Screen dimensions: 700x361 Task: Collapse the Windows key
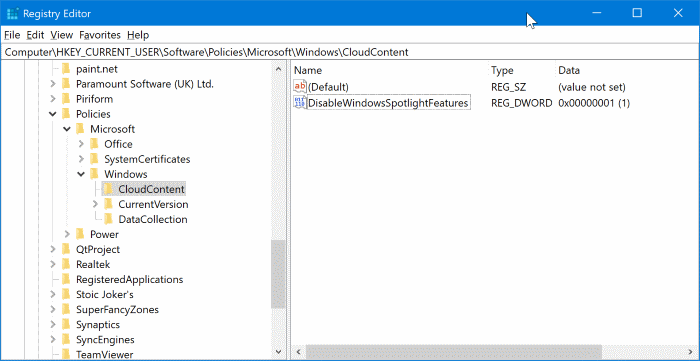81,174
